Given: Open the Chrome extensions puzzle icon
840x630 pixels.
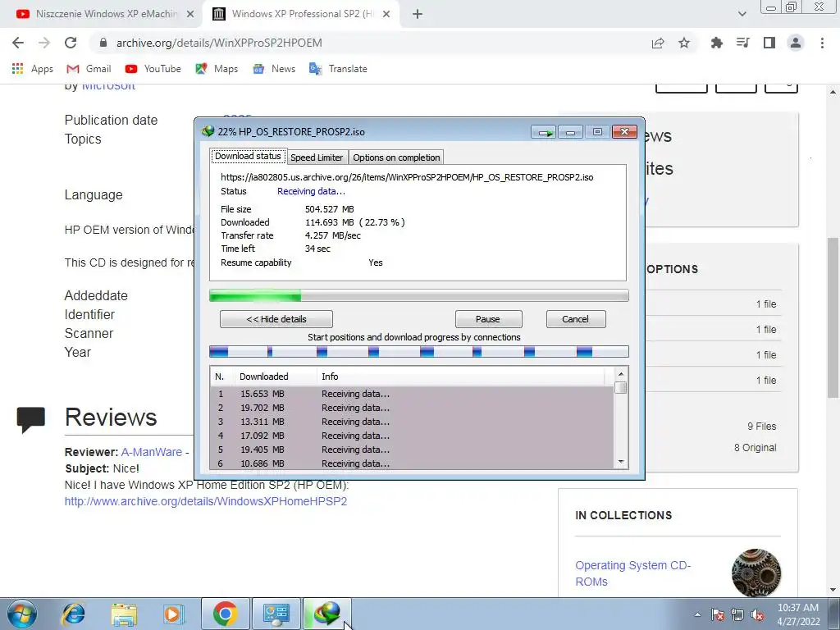Looking at the screenshot, I should (x=717, y=43).
